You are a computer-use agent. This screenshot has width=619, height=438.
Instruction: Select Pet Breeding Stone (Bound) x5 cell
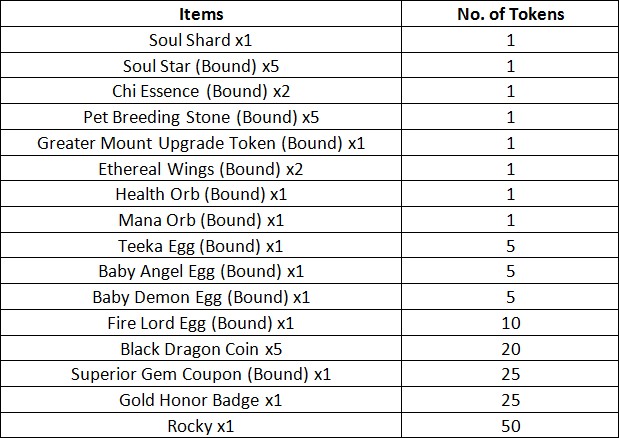click(x=201, y=117)
